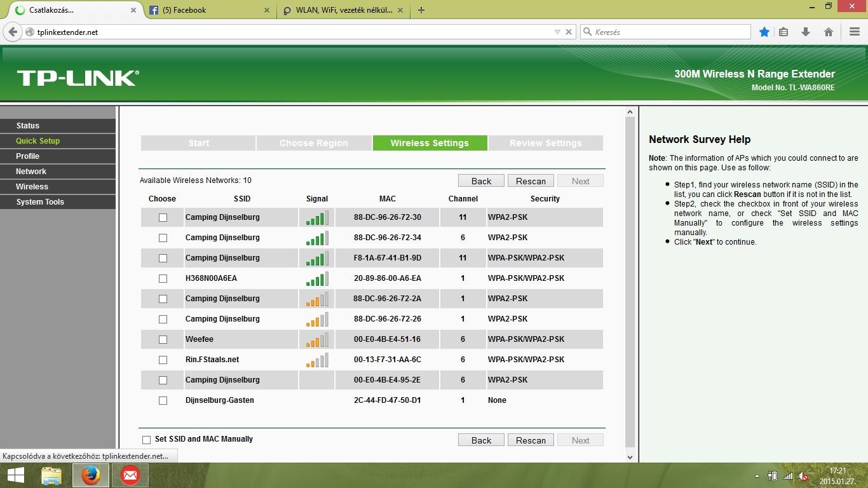Switch to the Review Settings step

pyautogui.click(x=545, y=143)
